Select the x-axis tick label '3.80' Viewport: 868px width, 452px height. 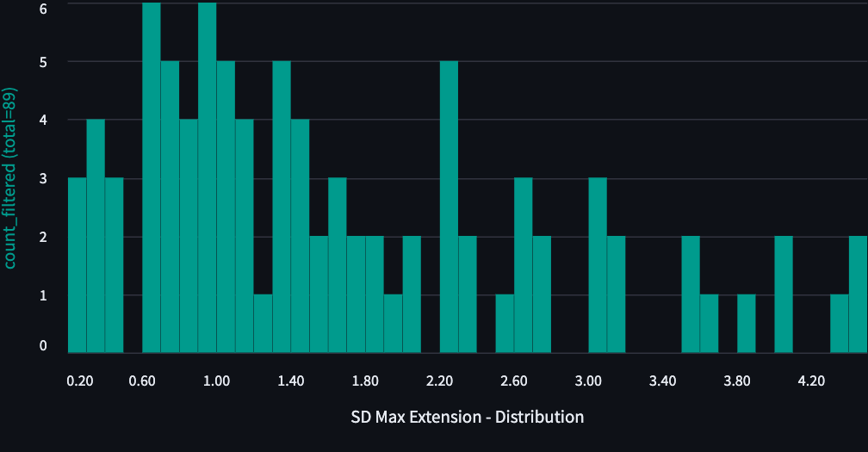tap(737, 381)
